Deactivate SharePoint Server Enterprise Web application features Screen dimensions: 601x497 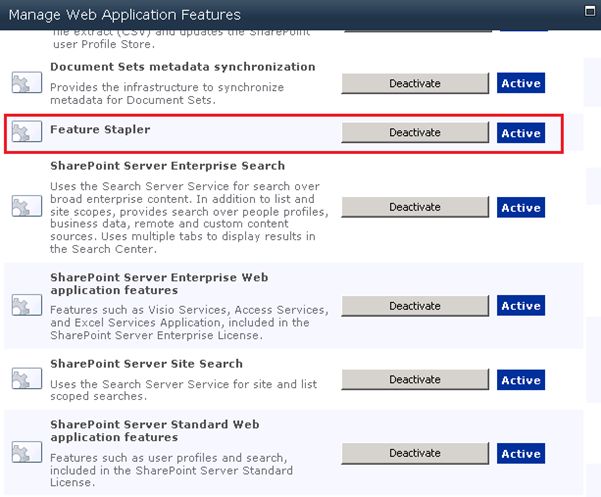click(x=415, y=306)
